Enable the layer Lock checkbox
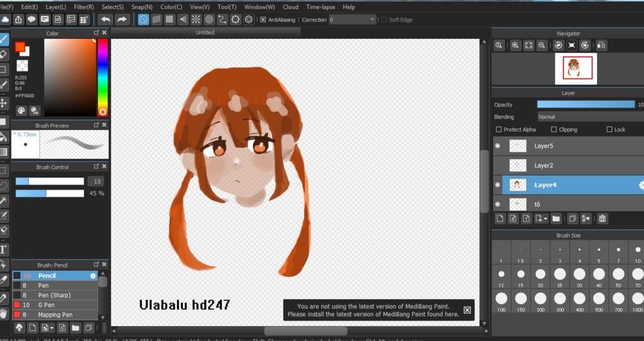 point(609,130)
